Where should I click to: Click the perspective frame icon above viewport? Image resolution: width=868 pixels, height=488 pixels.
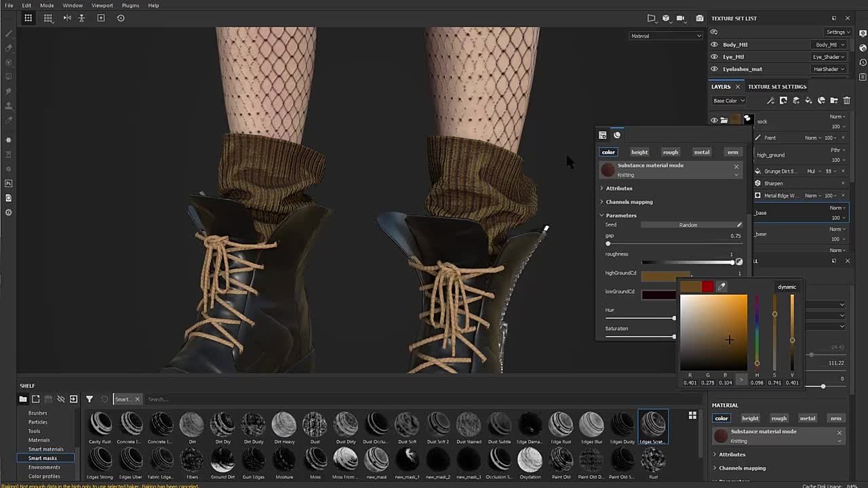[651, 18]
